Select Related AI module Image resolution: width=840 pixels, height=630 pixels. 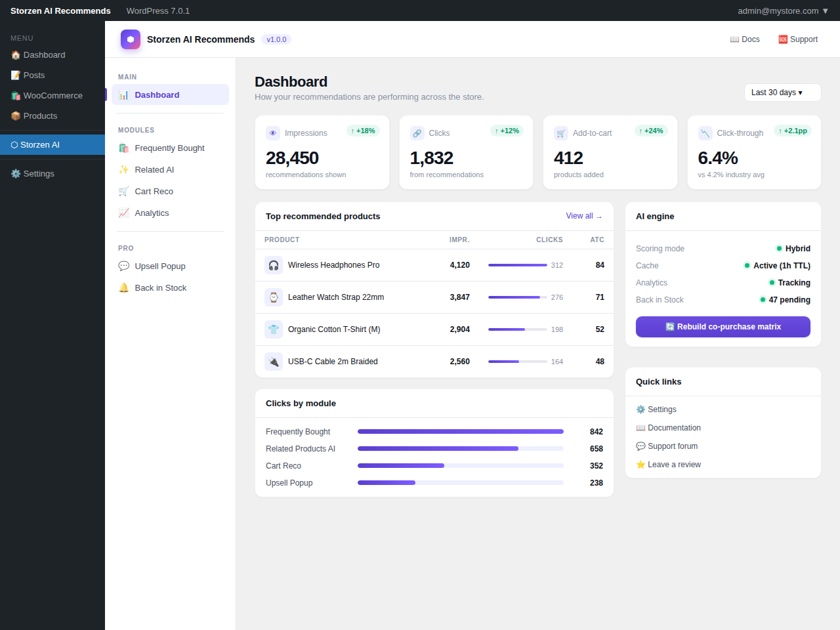point(170,170)
